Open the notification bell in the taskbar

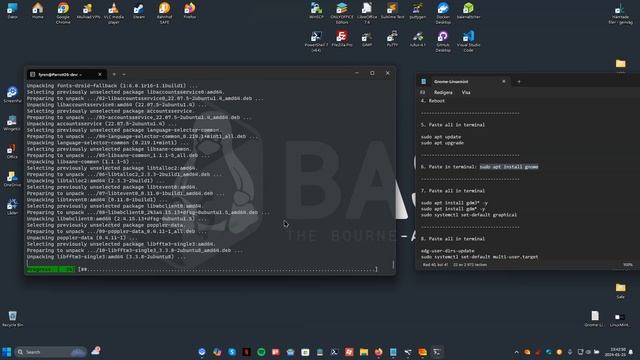coord(631,352)
